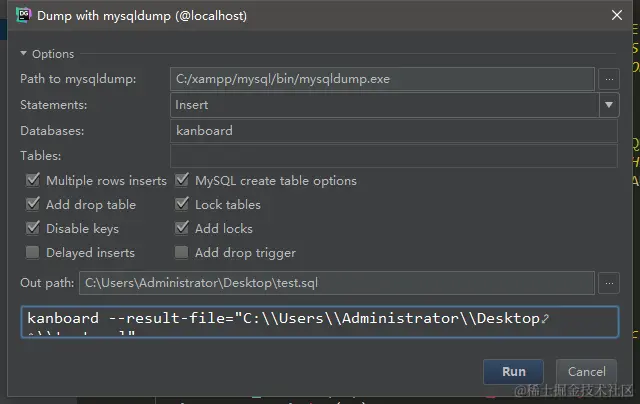Click the command preview text area

(320, 322)
